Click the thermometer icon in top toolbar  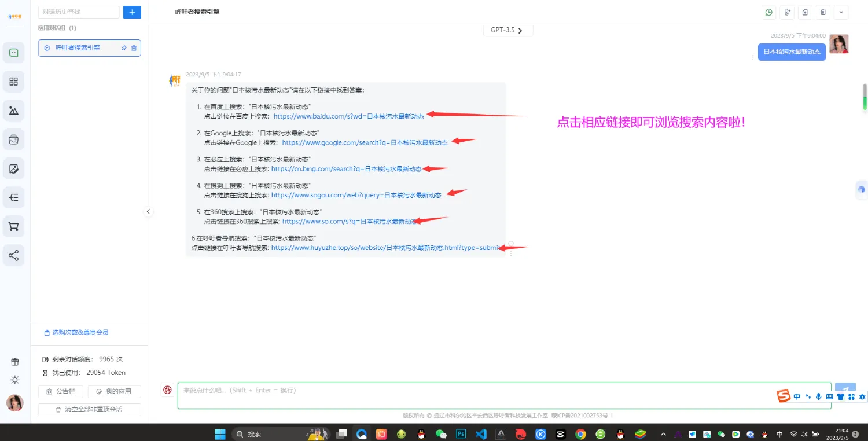point(787,12)
